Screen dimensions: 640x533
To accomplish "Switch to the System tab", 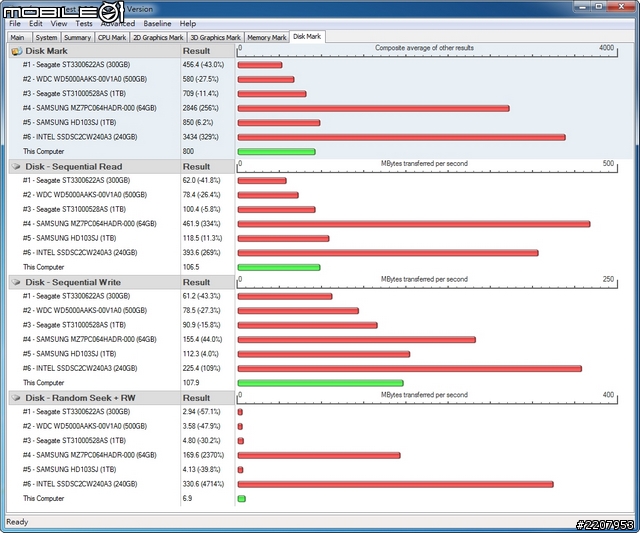I will 46,38.
